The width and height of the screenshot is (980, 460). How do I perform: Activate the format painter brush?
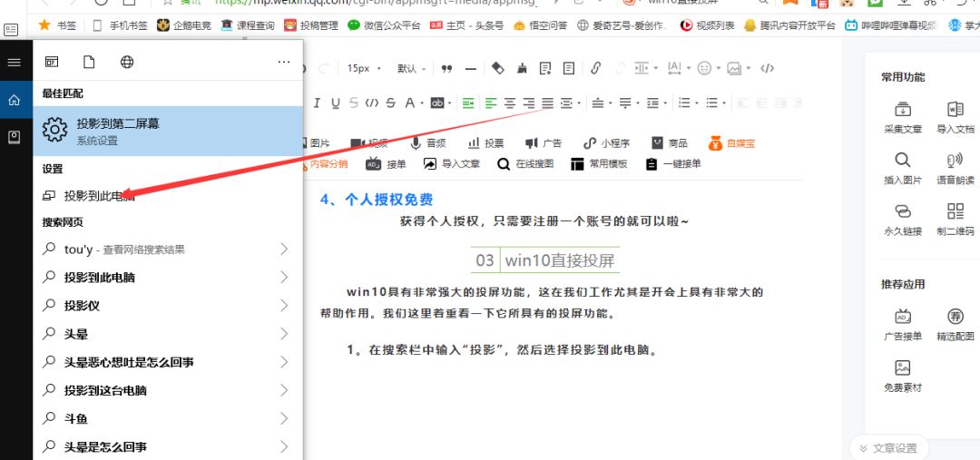[x=522, y=68]
